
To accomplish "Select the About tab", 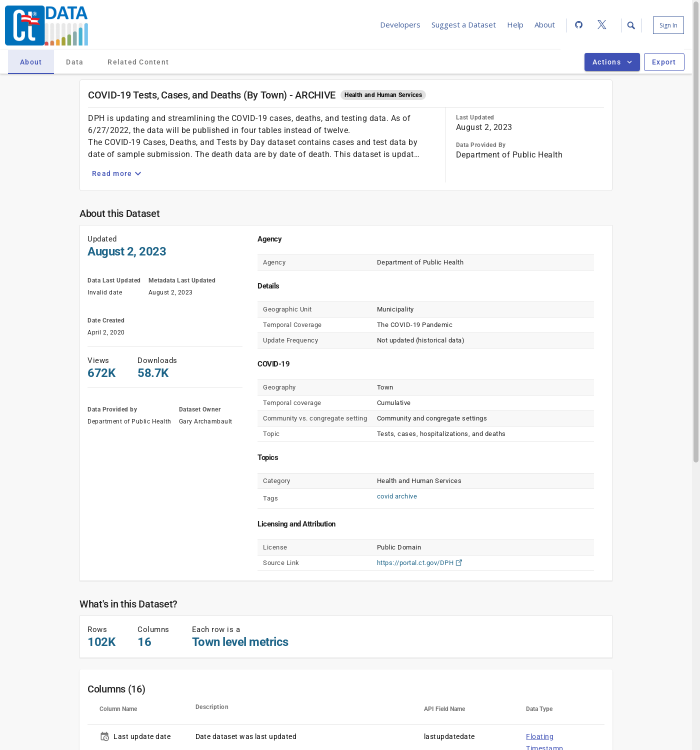I will [x=31, y=62].
